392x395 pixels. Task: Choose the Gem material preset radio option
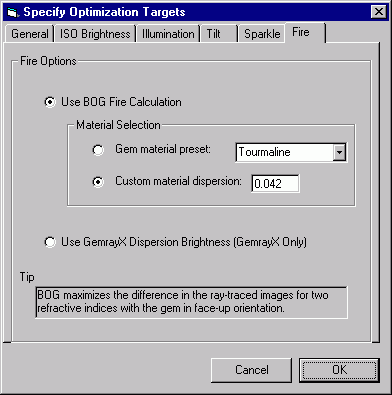click(x=98, y=150)
